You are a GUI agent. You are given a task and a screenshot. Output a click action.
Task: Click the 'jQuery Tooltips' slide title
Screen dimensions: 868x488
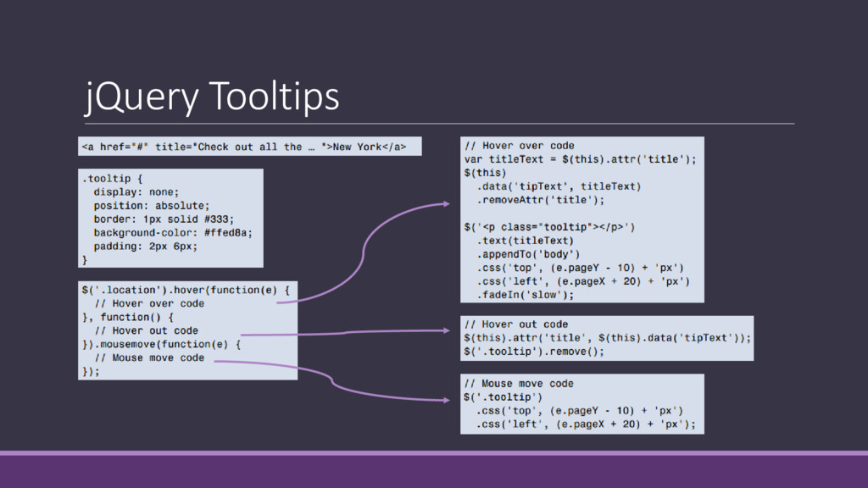212,97
